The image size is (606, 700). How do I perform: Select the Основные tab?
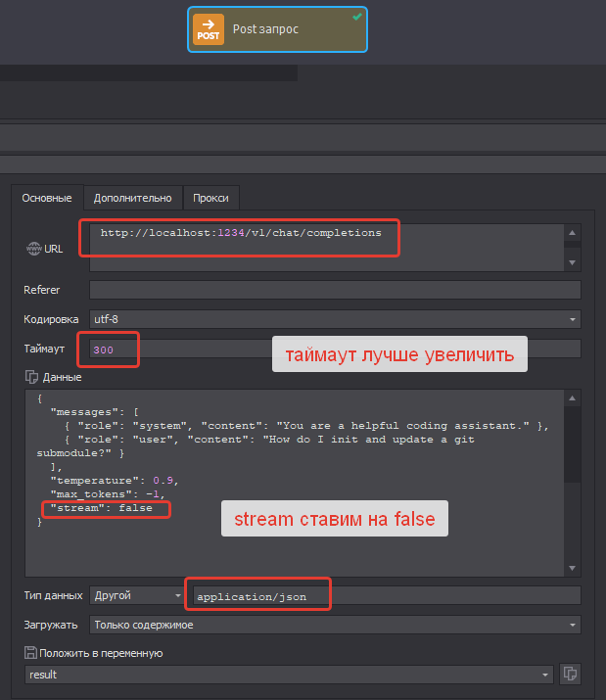[47, 198]
